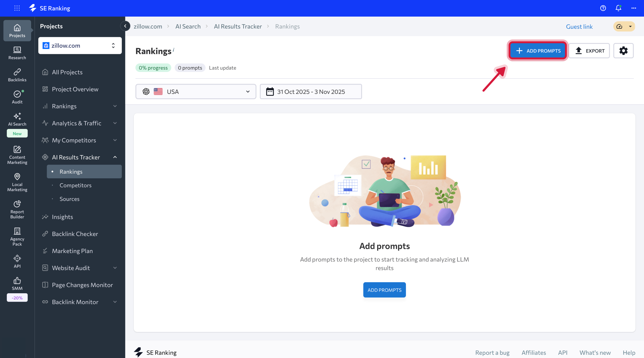Open the zillow.com project selector
Viewport: 644px width, 358px height.
click(80, 46)
